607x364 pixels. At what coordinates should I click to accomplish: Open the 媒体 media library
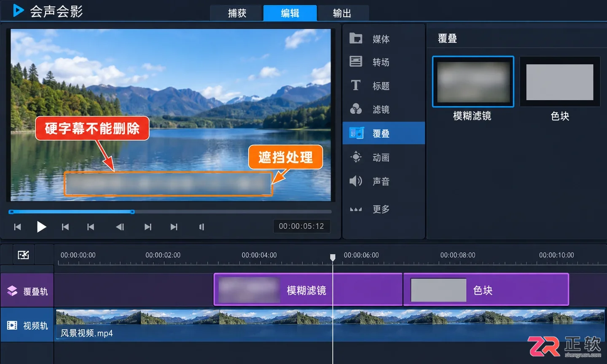pos(384,39)
